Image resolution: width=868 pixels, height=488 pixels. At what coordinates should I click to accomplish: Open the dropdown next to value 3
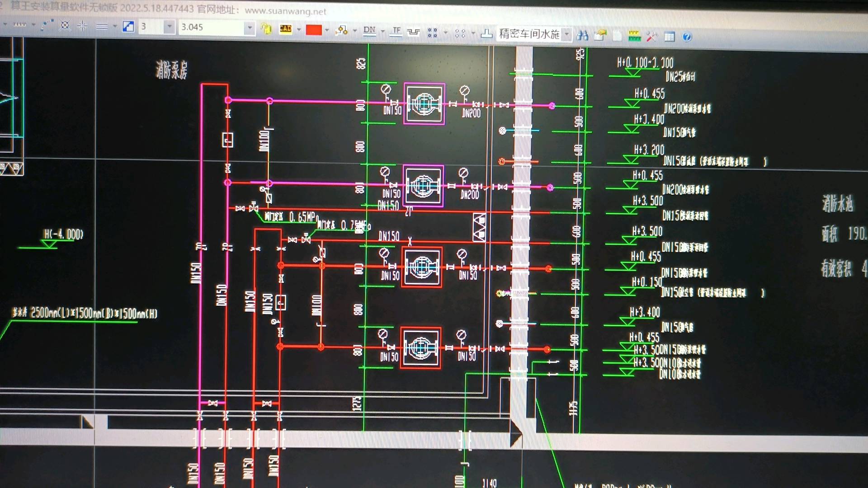tap(169, 27)
